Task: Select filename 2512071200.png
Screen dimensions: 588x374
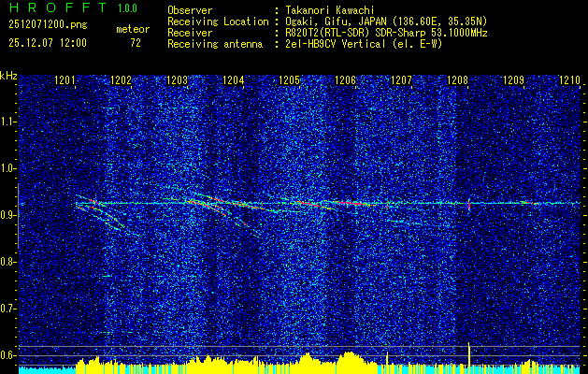Action: point(48,24)
